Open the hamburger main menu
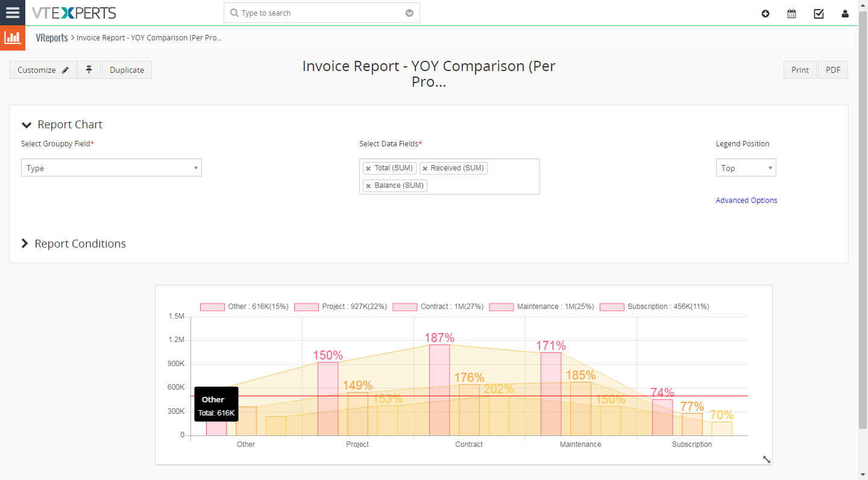The width and height of the screenshot is (868, 480). coord(13,13)
